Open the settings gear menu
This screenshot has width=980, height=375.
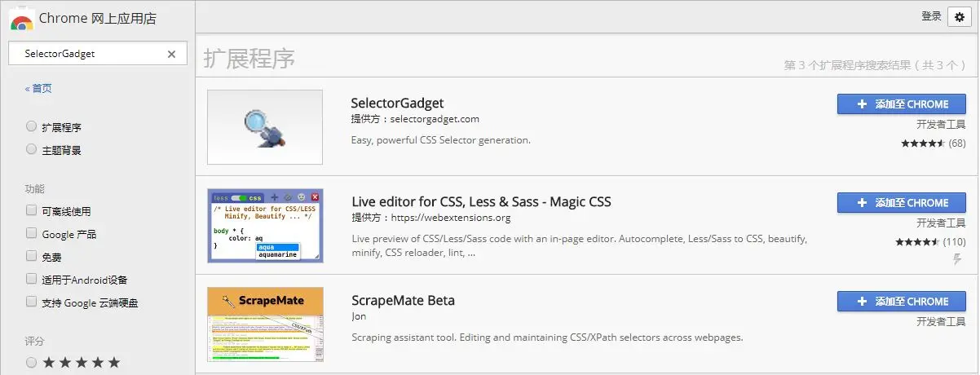click(960, 17)
